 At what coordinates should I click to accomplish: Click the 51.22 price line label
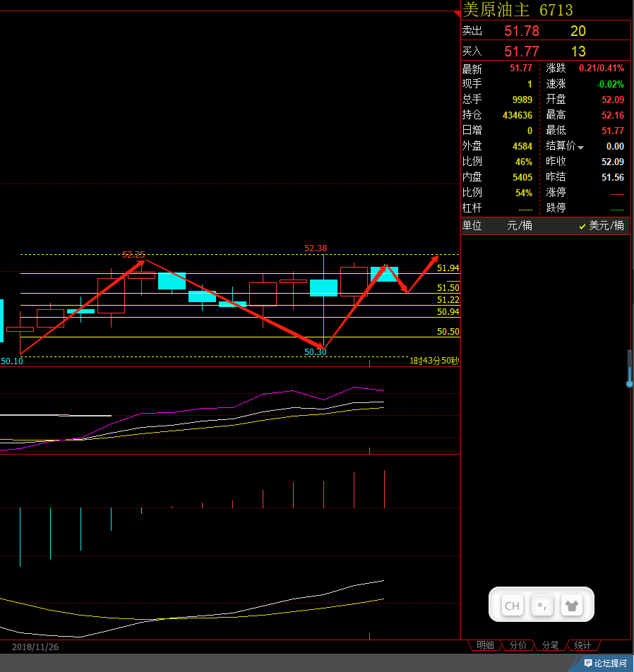tap(448, 300)
